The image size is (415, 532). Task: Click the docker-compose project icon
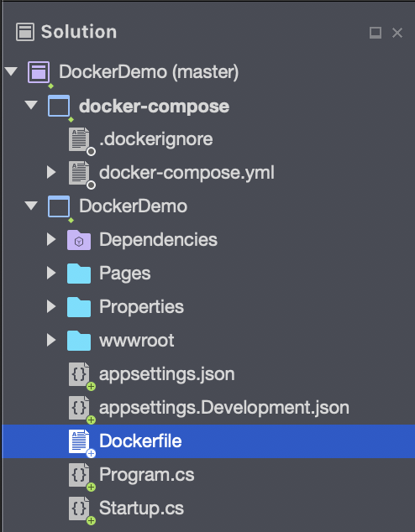coord(59,106)
